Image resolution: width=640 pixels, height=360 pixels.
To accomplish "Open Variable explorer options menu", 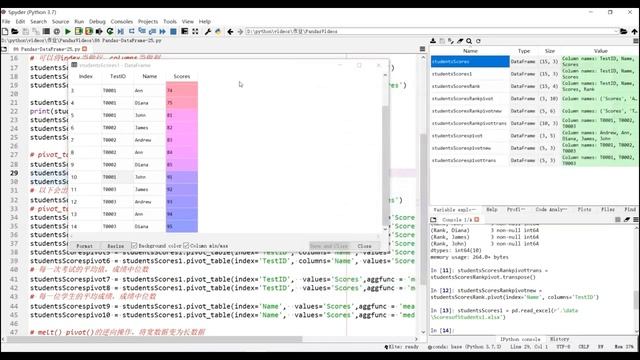I will [636, 41].
